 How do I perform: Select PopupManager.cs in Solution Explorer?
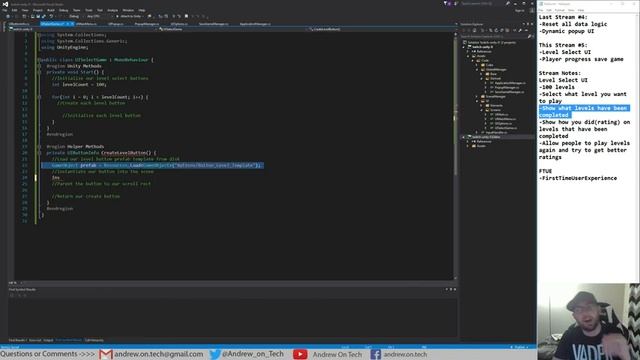pos(507,87)
